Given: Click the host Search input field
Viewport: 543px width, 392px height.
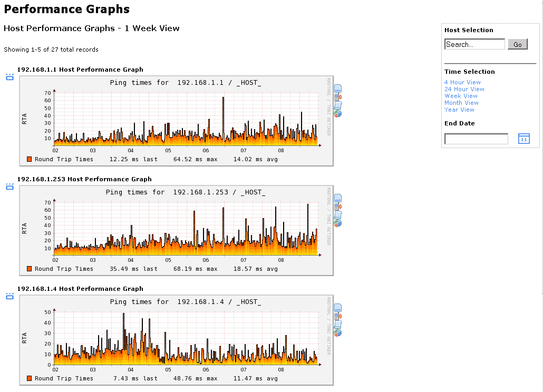Looking at the screenshot, I should coord(474,44).
